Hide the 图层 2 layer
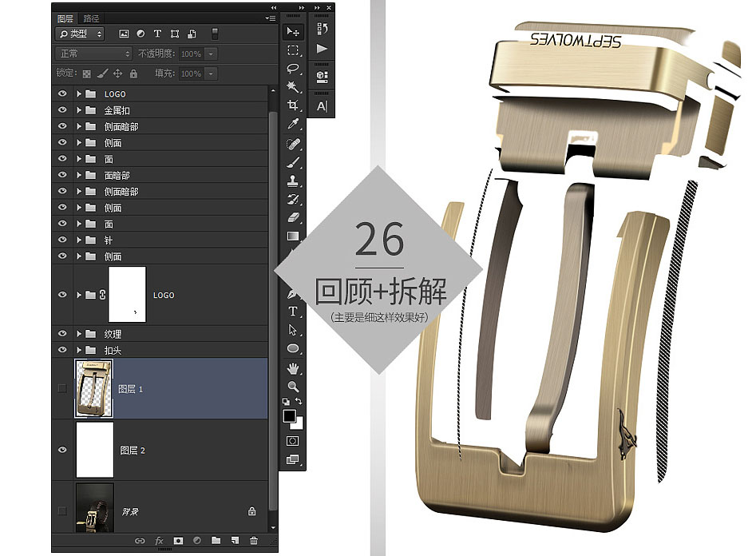The width and height of the screenshot is (756, 556). click(x=62, y=450)
